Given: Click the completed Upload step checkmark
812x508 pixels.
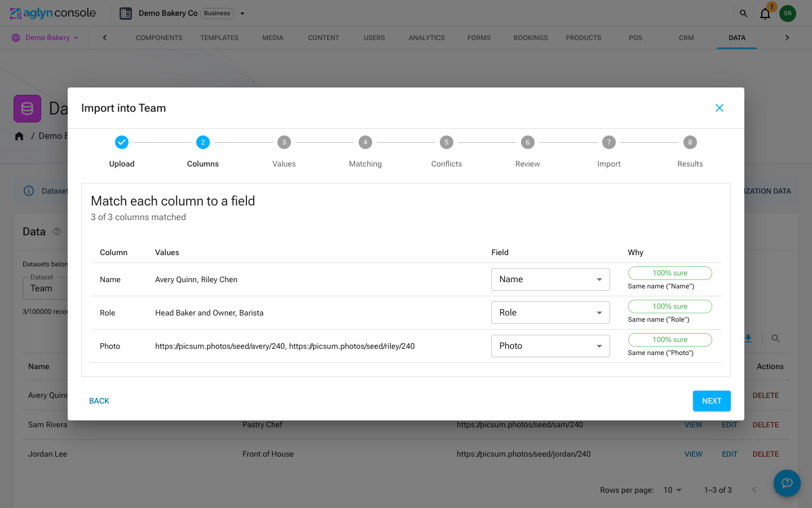Looking at the screenshot, I should click(122, 142).
